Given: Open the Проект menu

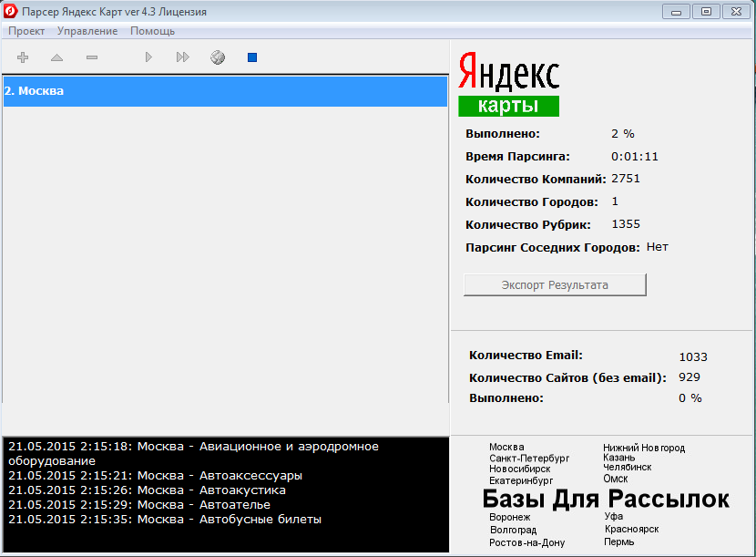Looking at the screenshot, I should tap(26, 31).
